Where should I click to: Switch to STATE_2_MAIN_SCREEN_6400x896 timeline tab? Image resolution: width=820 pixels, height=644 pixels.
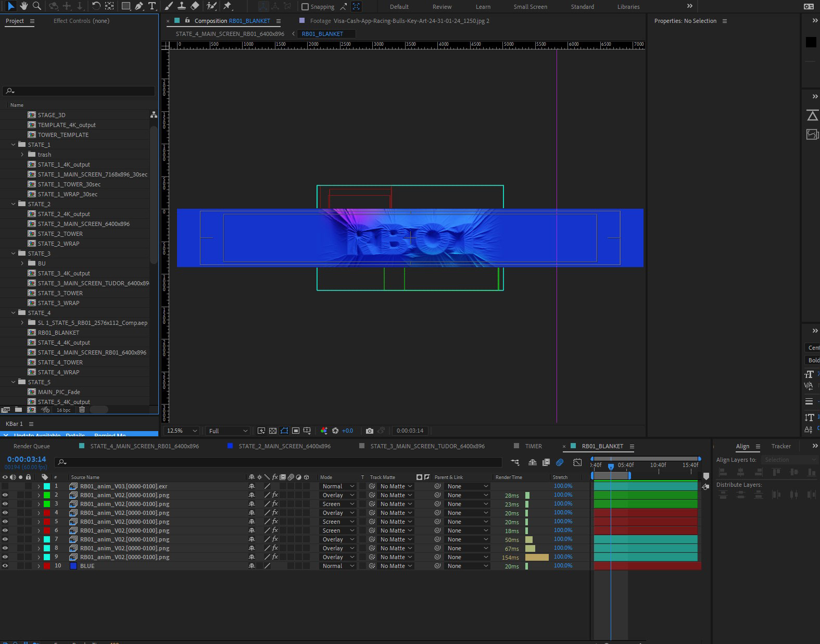point(284,446)
